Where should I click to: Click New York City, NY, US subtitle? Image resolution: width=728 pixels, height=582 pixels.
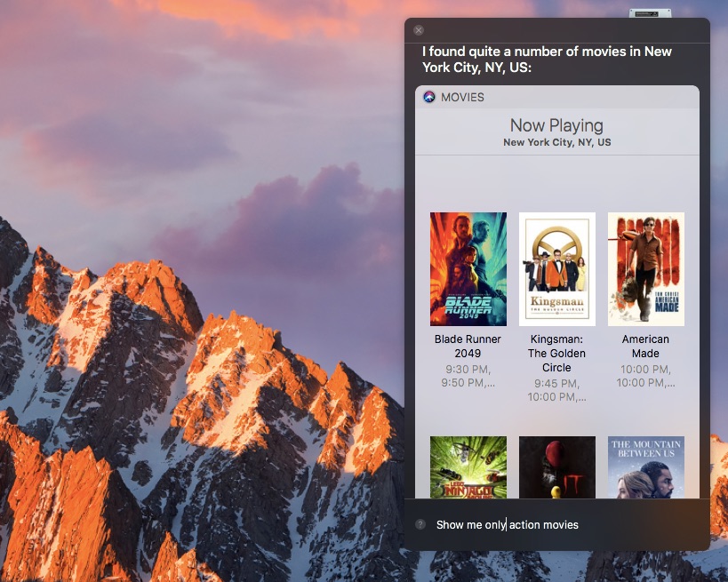556,142
